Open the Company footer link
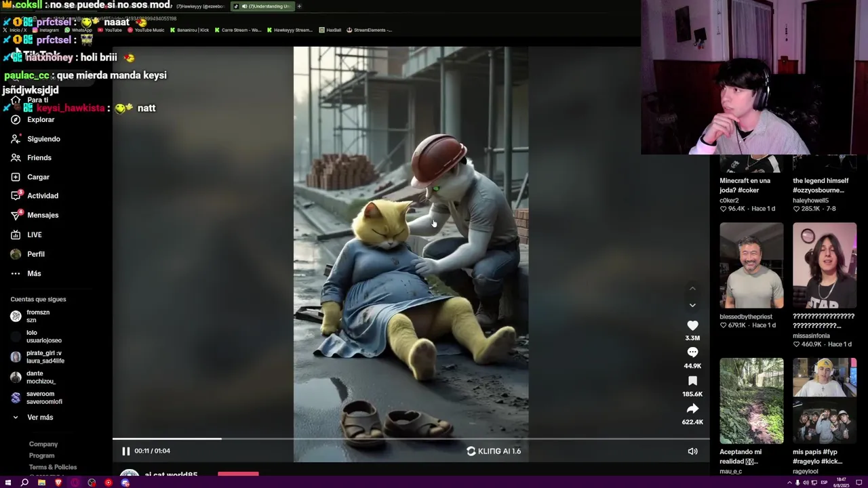868x488 pixels. tap(43, 444)
